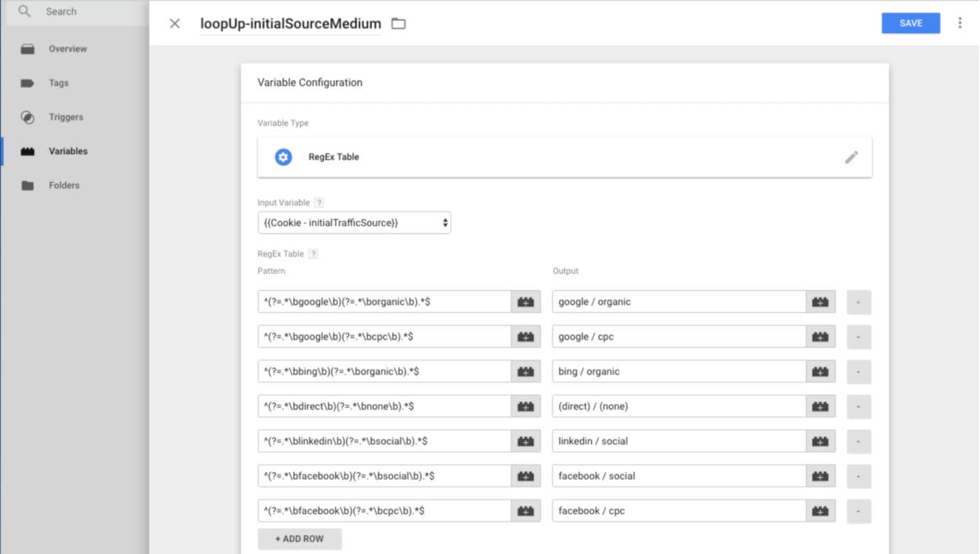Select Variables in sidebar
This screenshot has height=554, width=980.
point(68,151)
